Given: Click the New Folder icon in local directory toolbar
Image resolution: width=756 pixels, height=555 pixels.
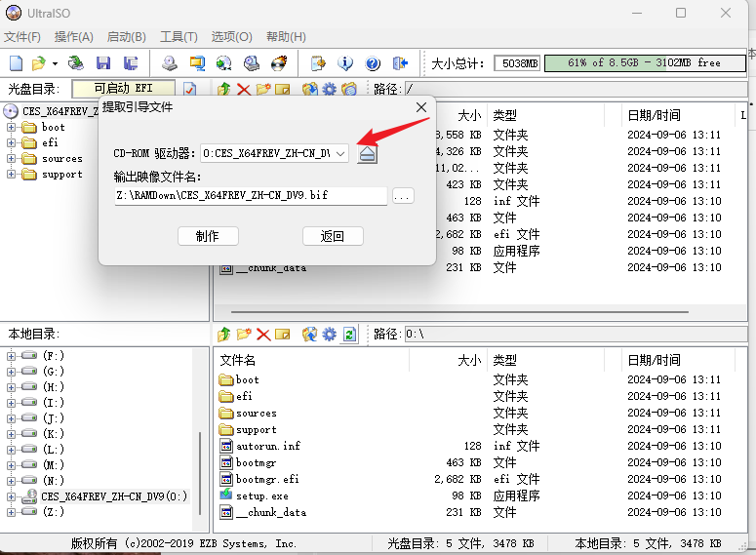Looking at the screenshot, I should (x=244, y=334).
